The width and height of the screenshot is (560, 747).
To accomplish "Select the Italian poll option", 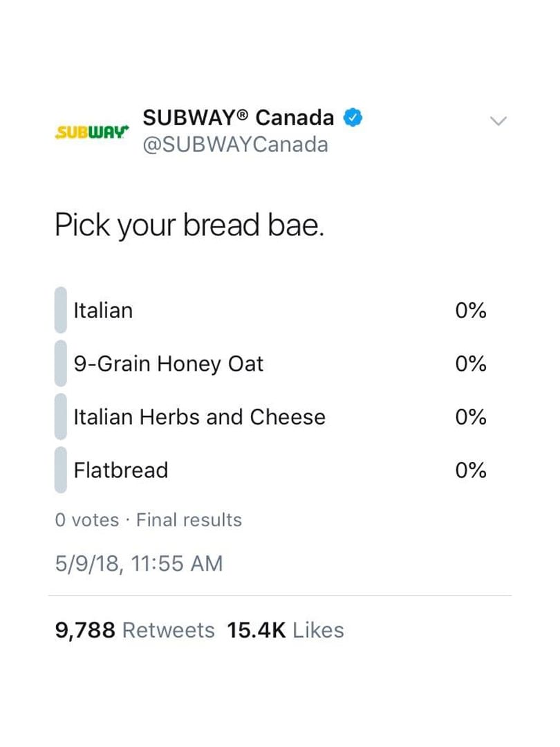I will (x=103, y=311).
